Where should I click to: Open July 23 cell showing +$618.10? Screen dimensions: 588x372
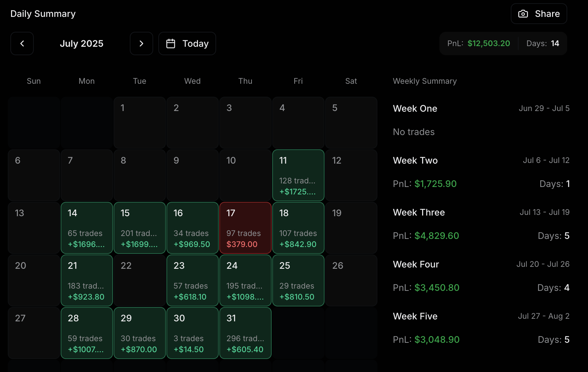192,280
